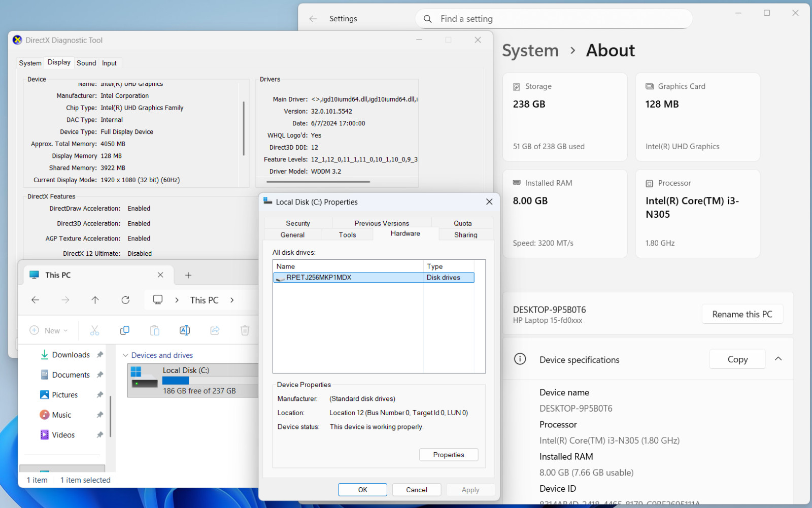Click the Rename this PC button
This screenshot has height=508, width=812.
coord(742,314)
